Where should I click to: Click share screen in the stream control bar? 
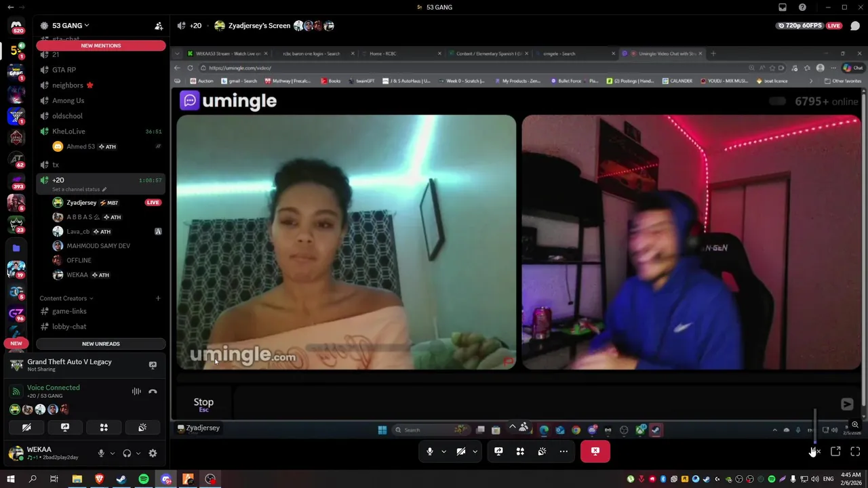(498, 451)
